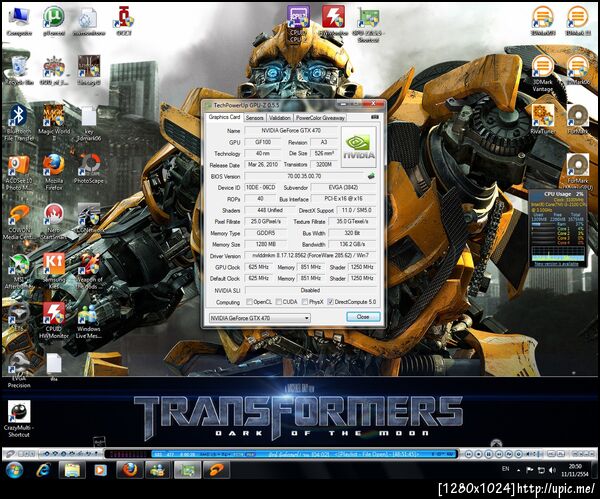
Task: Open Windows Explorer folder on taskbar
Action: click(x=72, y=470)
